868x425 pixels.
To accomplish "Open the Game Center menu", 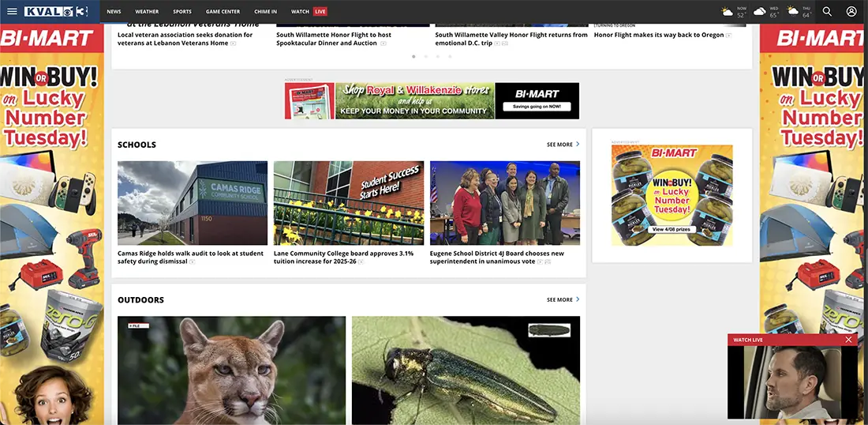I will pyautogui.click(x=223, y=11).
